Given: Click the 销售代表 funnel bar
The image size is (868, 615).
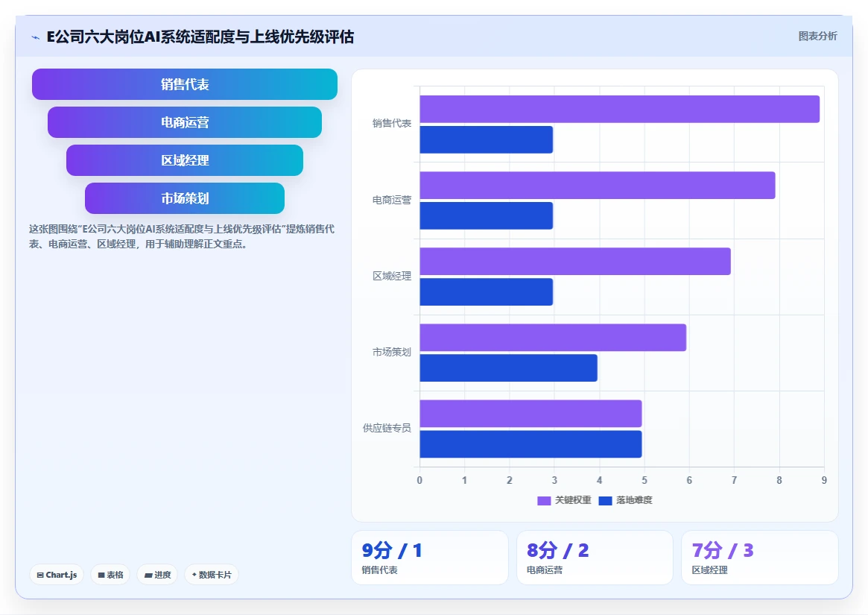Looking at the screenshot, I should 184,84.
